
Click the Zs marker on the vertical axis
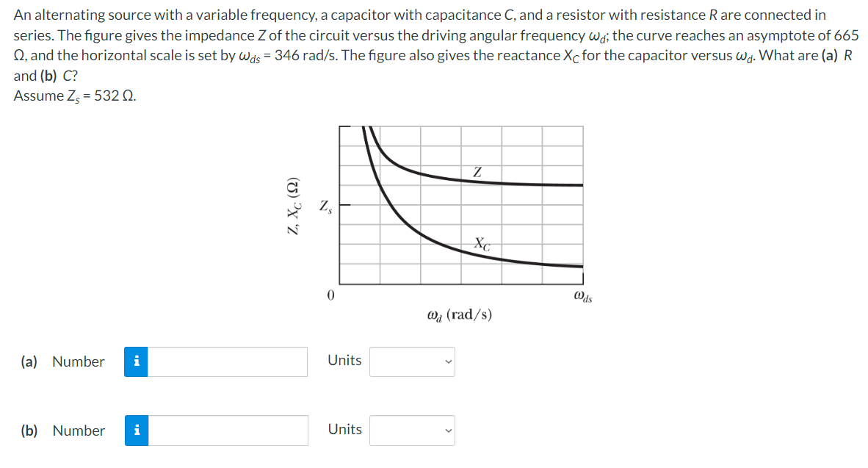coord(325,207)
